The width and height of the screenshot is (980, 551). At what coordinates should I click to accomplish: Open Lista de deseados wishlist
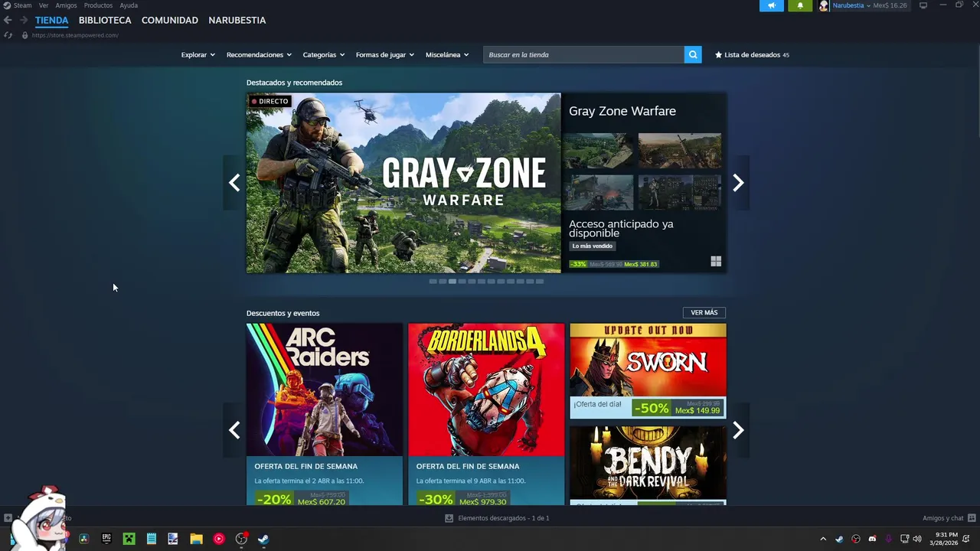(752, 55)
